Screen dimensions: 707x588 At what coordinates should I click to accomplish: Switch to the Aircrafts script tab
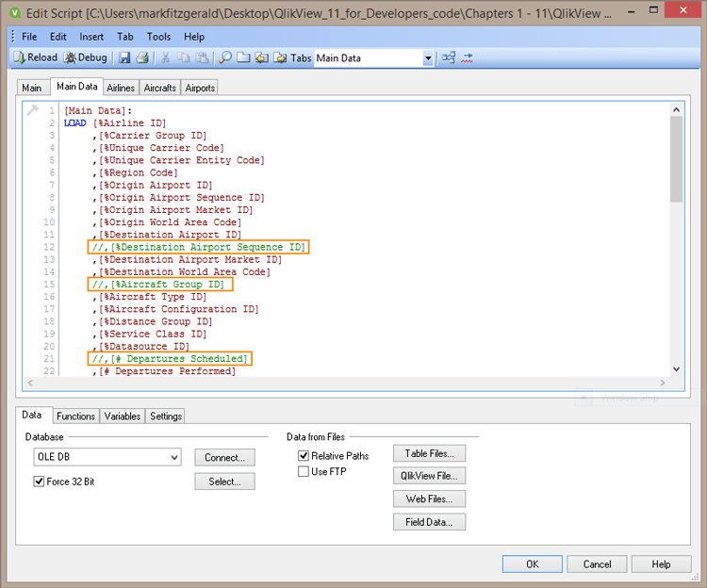159,88
